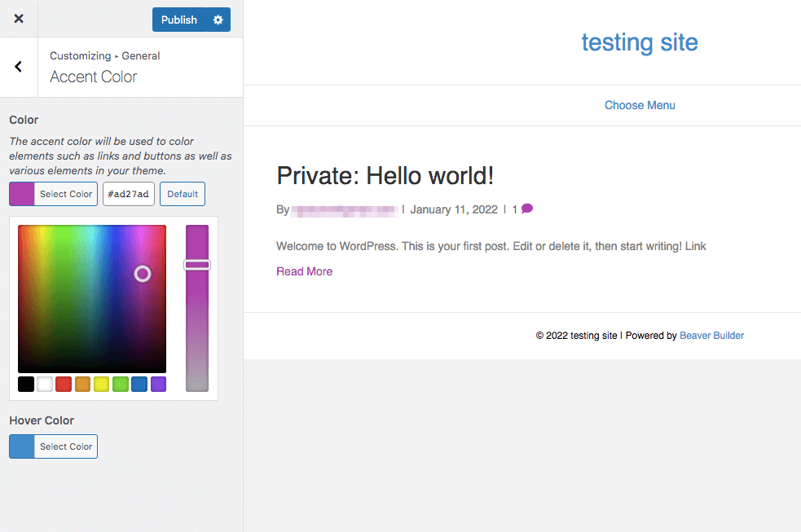Screen dimensions: 801x532
Task: Pick the red palette swatch
Action: pos(64,384)
